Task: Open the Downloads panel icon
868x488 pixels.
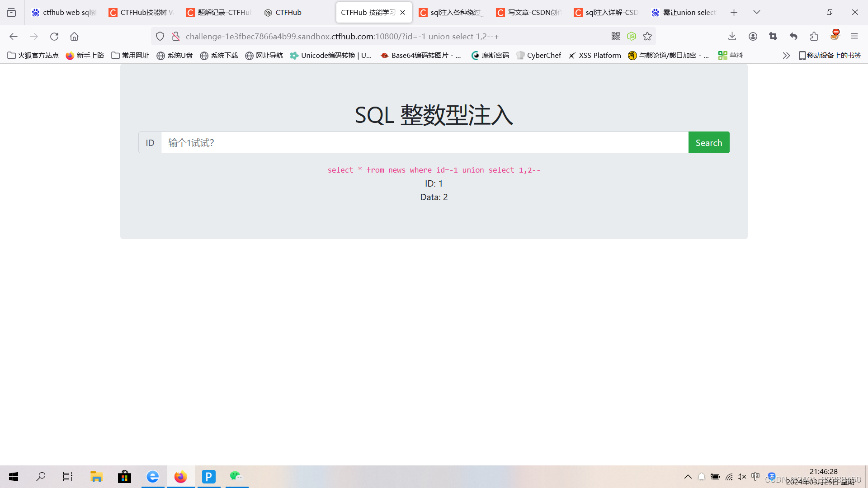Action: point(732,36)
